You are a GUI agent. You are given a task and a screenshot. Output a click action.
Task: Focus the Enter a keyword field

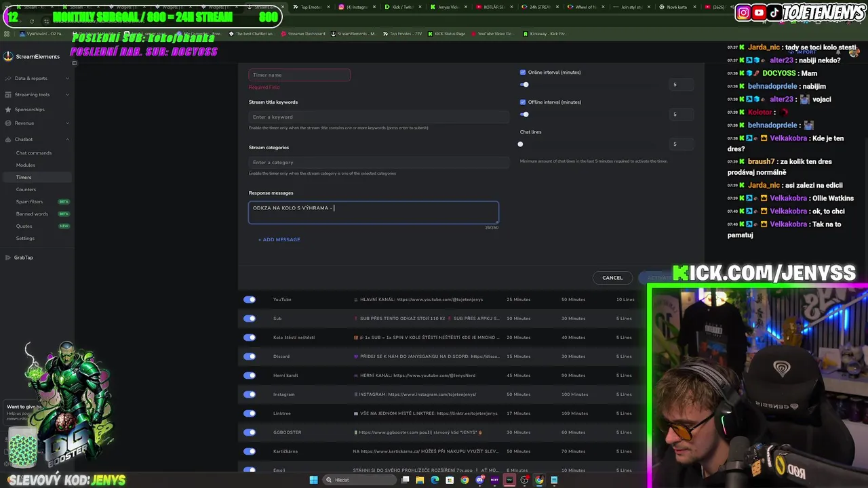tap(379, 117)
